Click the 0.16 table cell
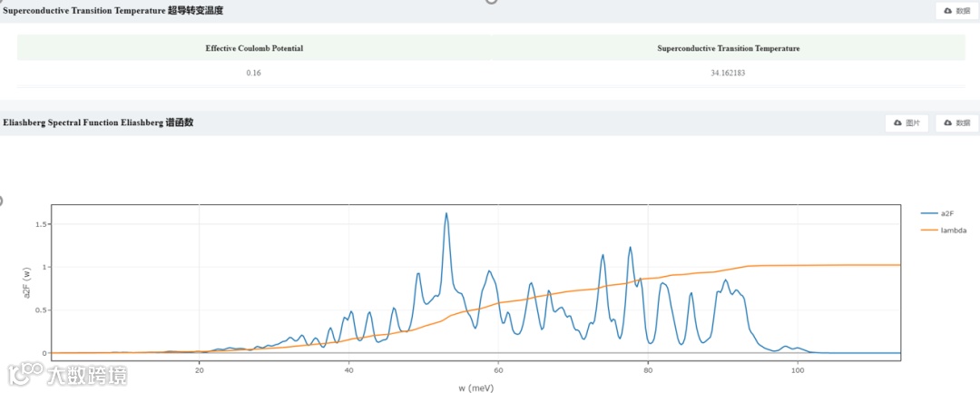This screenshot has height=393, width=980. click(254, 74)
